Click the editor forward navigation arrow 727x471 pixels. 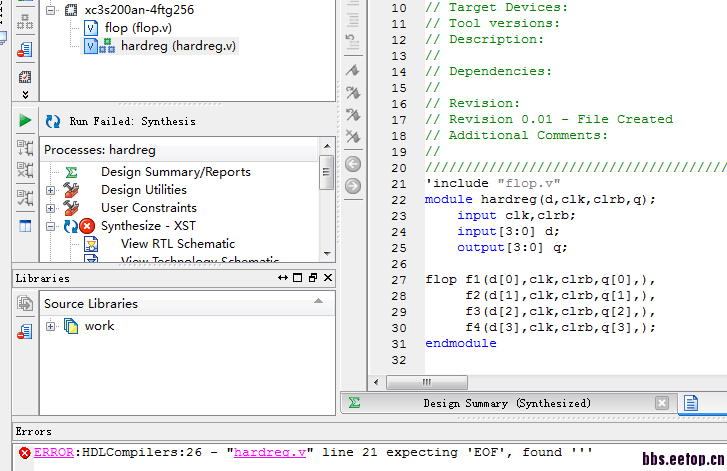point(353,186)
